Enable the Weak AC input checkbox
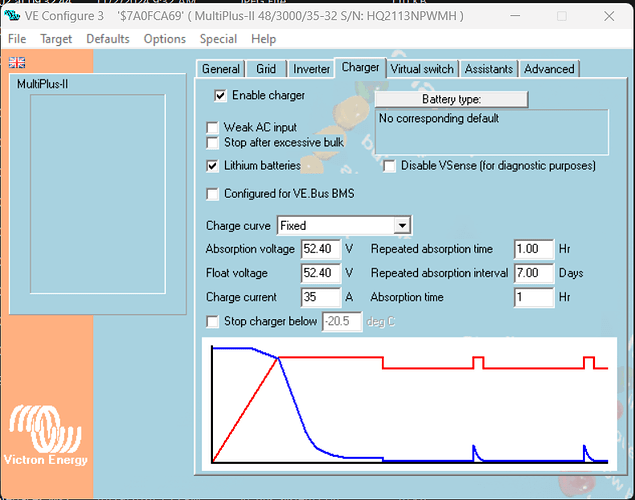 [212, 128]
